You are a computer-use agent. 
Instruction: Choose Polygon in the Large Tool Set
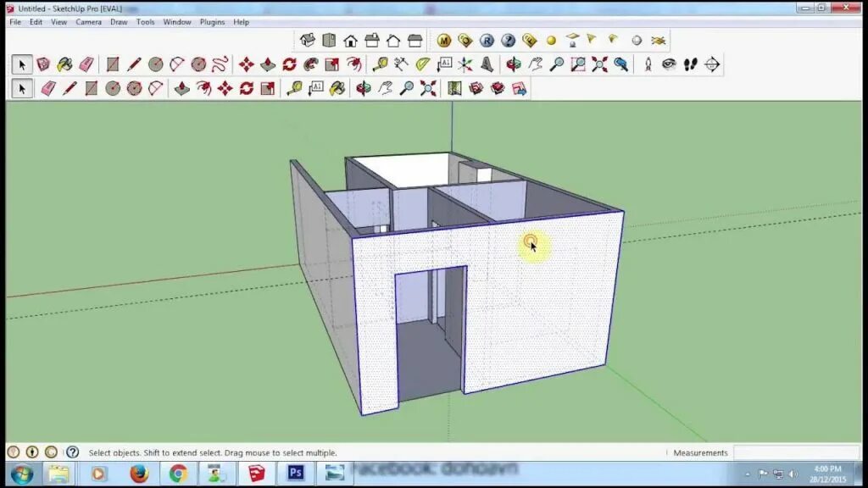point(198,64)
